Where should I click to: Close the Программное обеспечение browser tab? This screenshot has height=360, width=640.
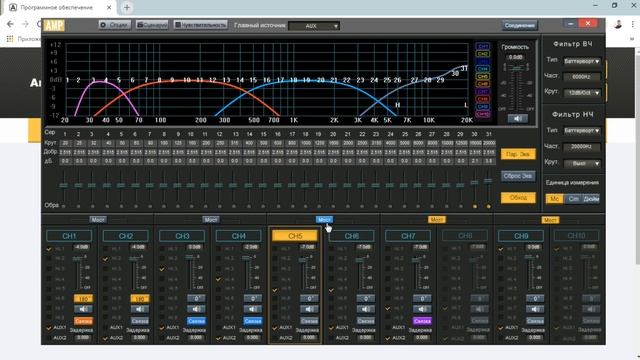point(109,7)
